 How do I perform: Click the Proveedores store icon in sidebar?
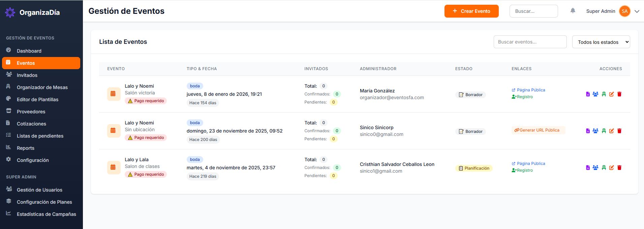[x=8, y=111]
